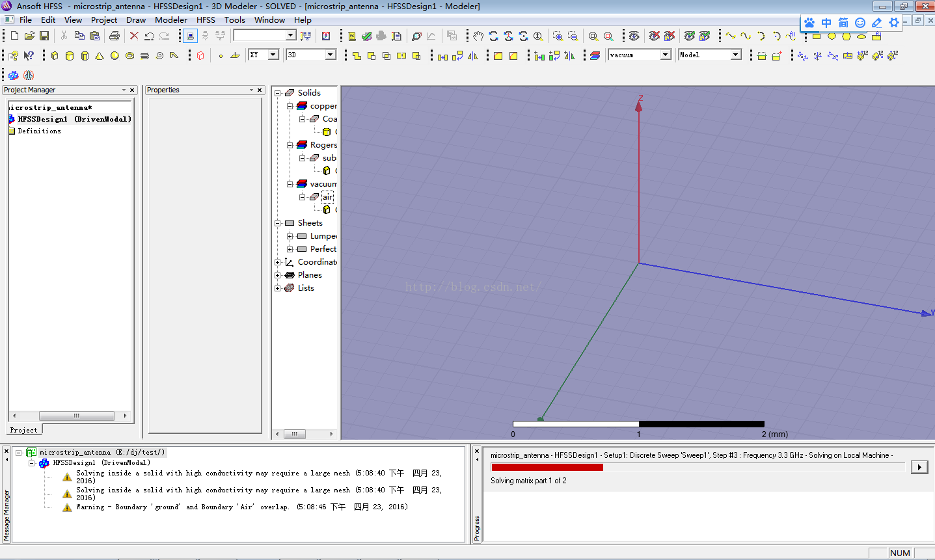Click the New project icon
Screen dimensions: 935x560
click(14, 36)
